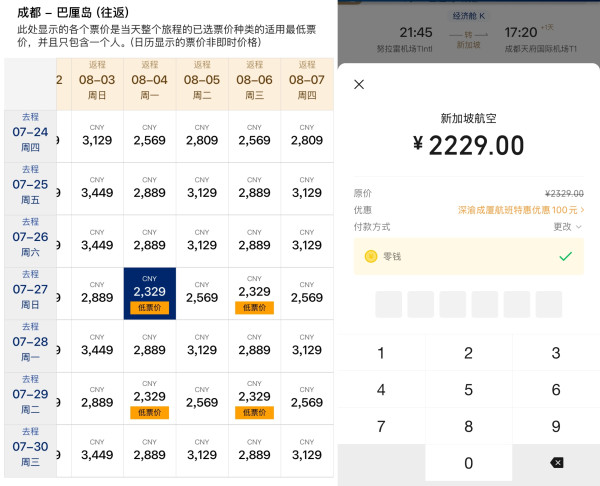Screen dimensions: 600x486
Task: Pick the 2,889 fare for 07-25 and 08-06
Action: pyautogui.click(x=254, y=189)
